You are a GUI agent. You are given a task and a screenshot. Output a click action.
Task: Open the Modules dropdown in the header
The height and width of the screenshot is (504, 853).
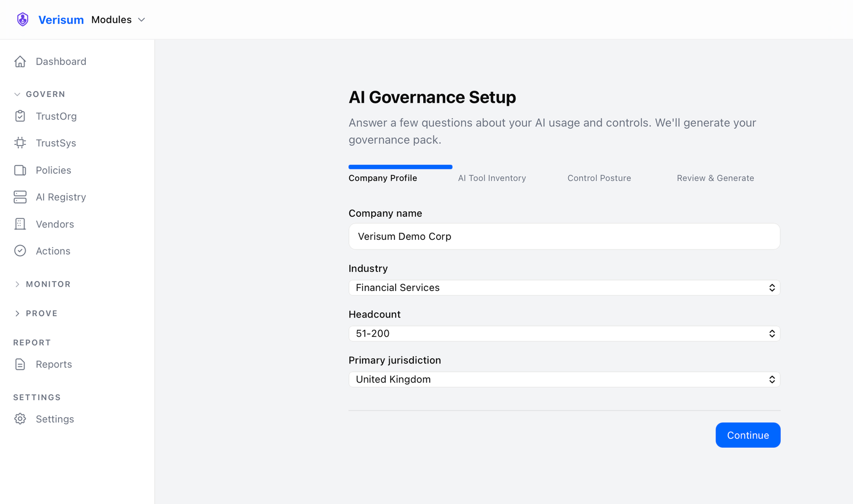(118, 20)
